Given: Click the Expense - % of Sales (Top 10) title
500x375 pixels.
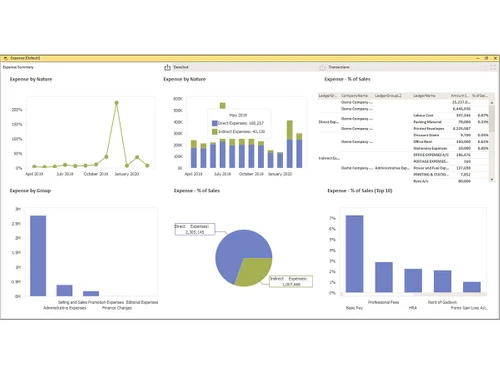Looking at the screenshot, I should pos(360,191).
